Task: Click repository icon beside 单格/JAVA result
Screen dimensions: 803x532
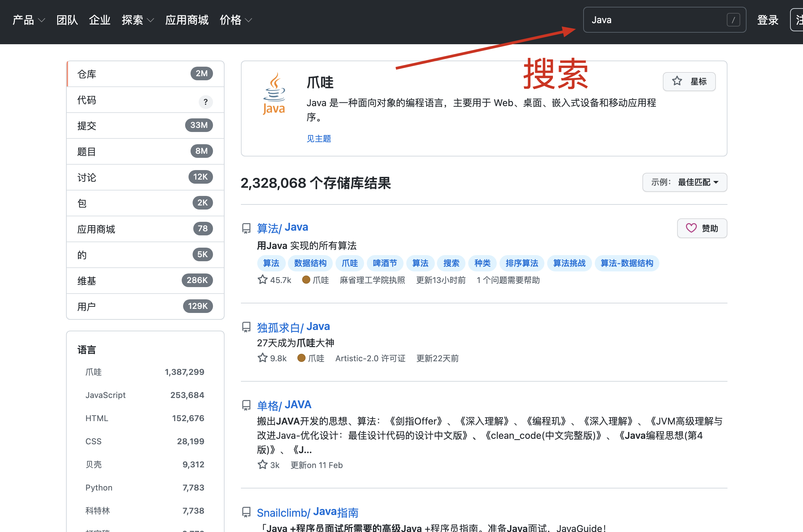Action: 246,405
